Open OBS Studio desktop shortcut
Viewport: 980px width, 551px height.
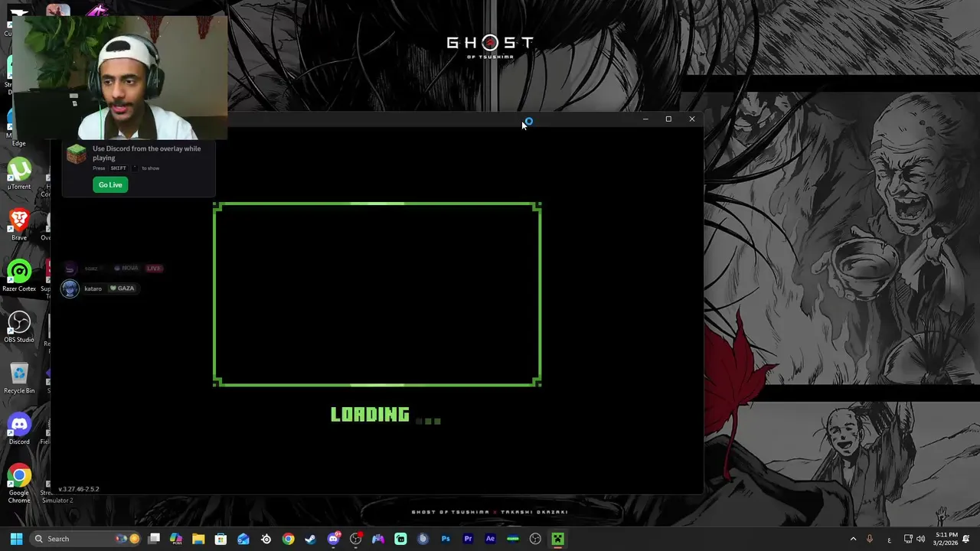click(x=19, y=328)
